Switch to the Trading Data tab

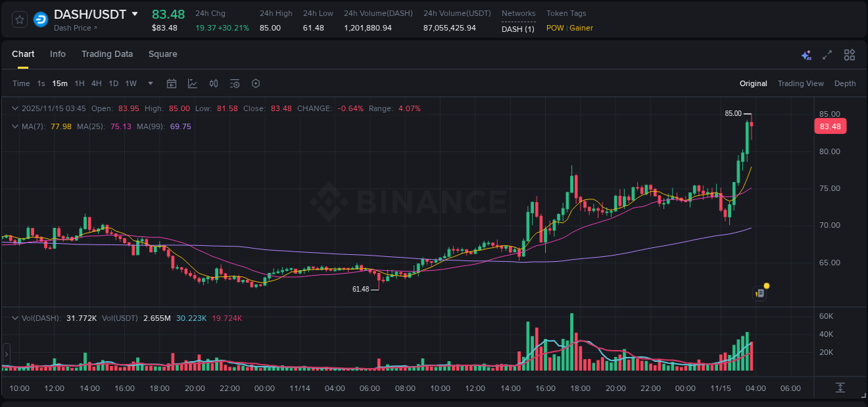107,54
